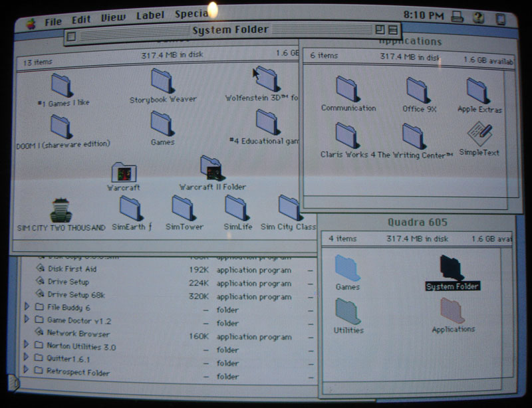Viewport: 532px width, 408px height.
Task: Open The Writing Center folder
Action: point(414,136)
